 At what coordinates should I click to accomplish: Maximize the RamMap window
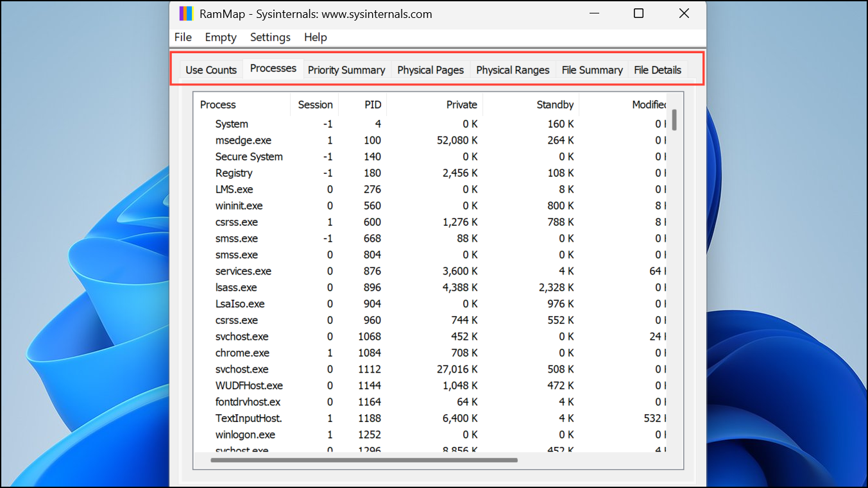click(x=638, y=13)
